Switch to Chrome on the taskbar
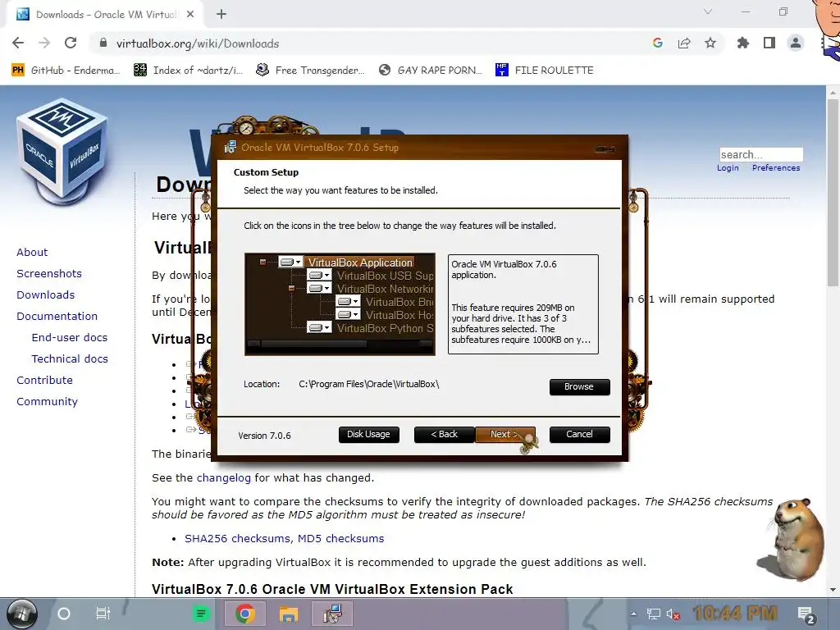This screenshot has width=840, height=630. (x=244, y=614)
